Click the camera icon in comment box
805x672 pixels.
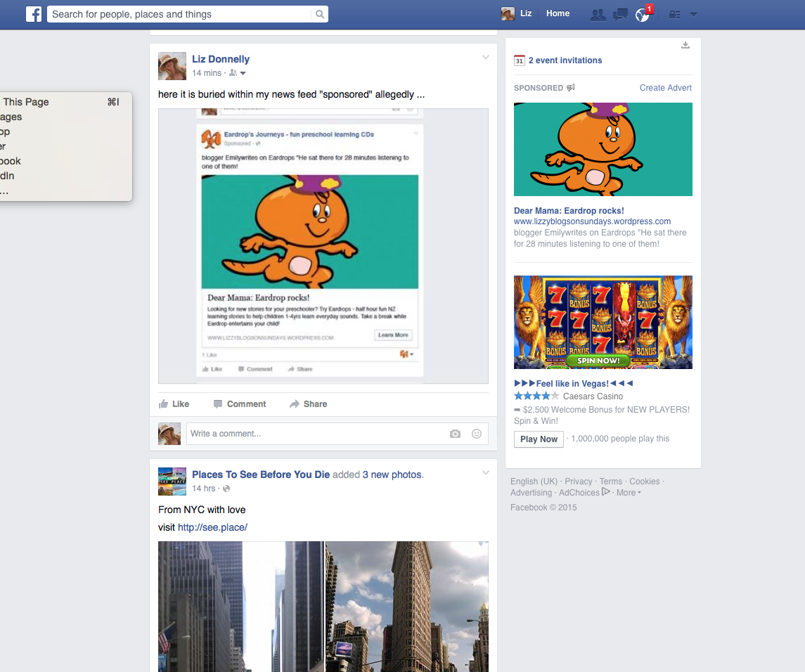click(456, 434)
